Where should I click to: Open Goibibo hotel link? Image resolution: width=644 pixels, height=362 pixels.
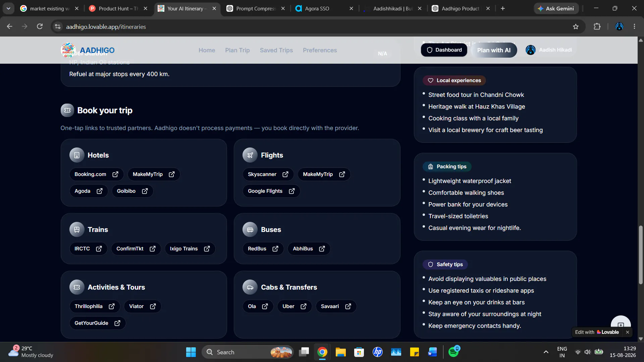(x=132, y=191)
